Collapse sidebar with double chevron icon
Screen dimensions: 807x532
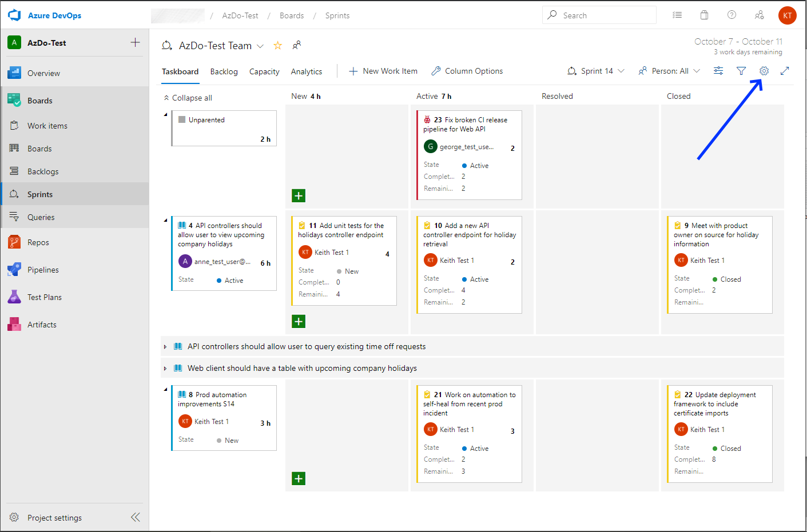tap(135, 517)
